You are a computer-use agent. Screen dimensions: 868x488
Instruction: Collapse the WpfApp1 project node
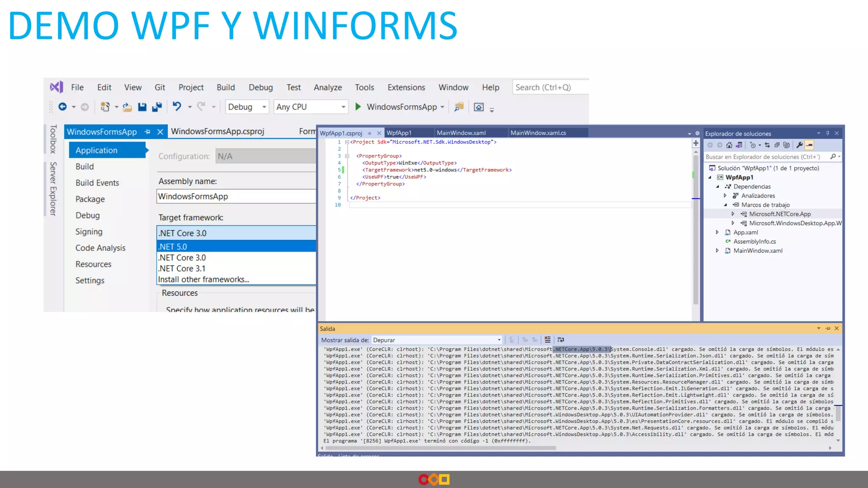click(x=710, y=177)
